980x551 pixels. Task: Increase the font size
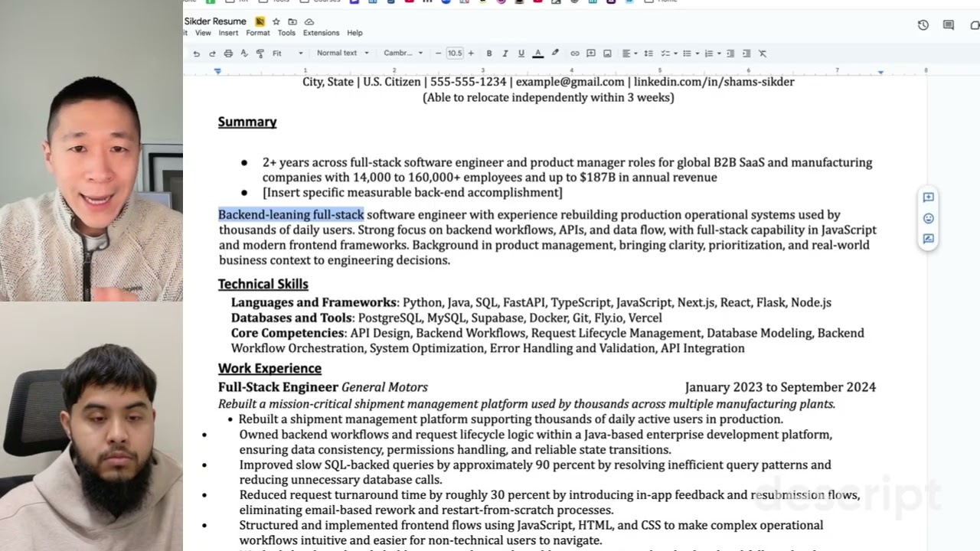click(x=471, y=54)
